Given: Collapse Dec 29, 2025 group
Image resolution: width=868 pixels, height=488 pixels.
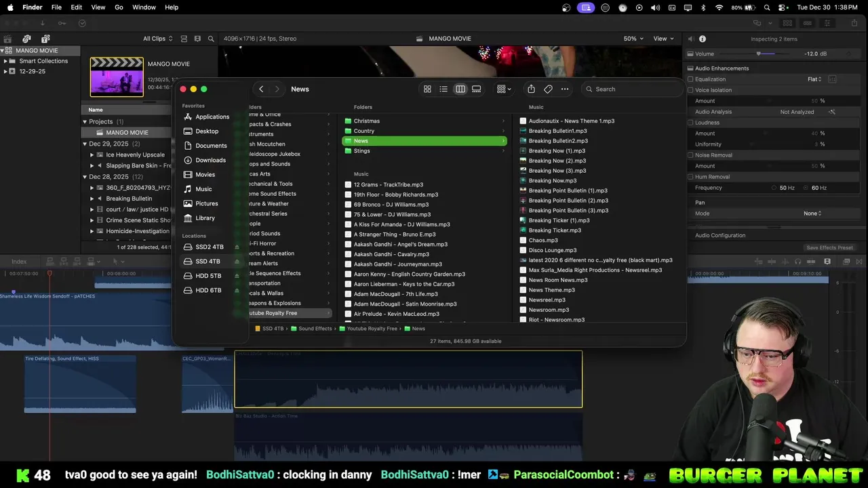Looking at the screenshot, I should pyautogui.click(x=85, y=144).
